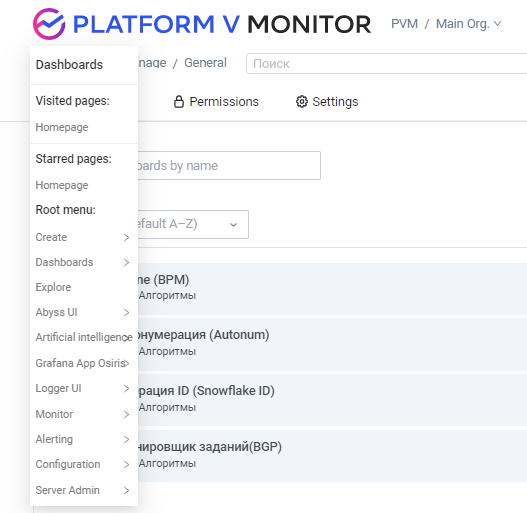The image size is (527, 513).
Task: Open the Main Org. organization dropdown
Action: coord(469,24)
